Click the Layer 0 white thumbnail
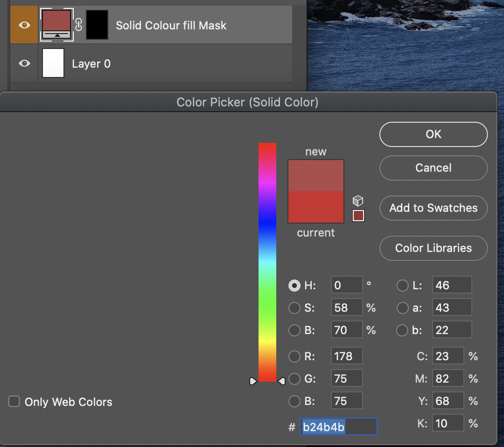This screenshot has height=447, width=504. 53,63
